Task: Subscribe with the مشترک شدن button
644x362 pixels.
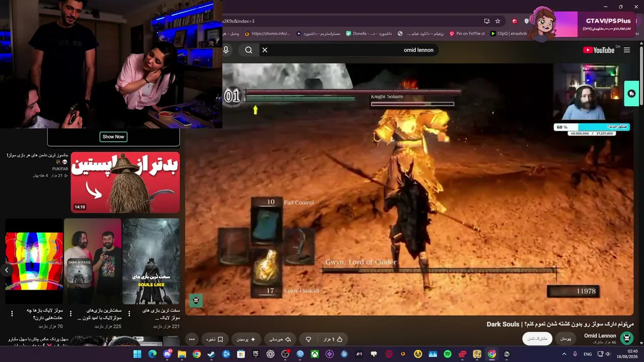Action: 537,339
